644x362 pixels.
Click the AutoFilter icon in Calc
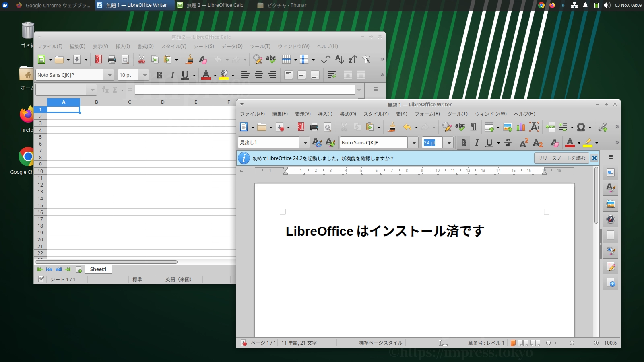(x=366, y=60)
